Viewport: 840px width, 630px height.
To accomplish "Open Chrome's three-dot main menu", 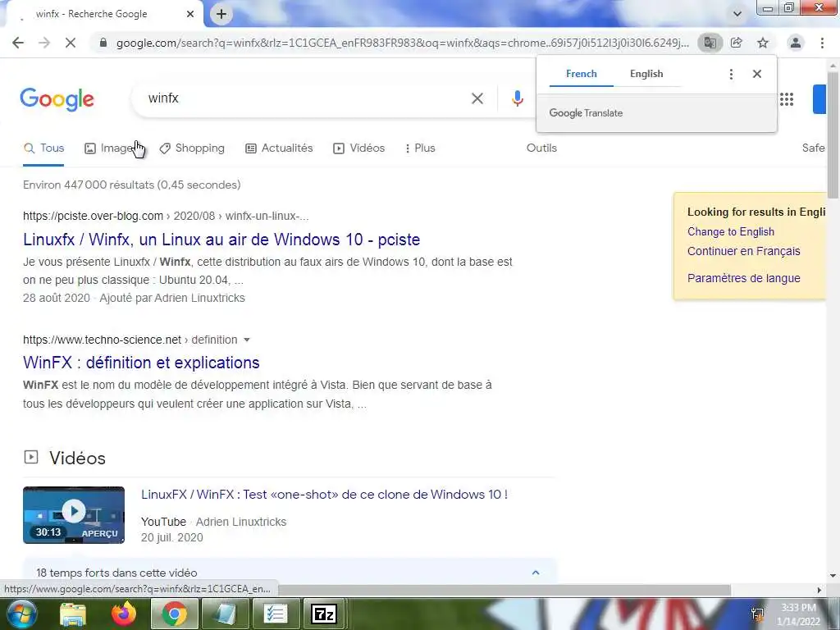I will click(822, 43).
